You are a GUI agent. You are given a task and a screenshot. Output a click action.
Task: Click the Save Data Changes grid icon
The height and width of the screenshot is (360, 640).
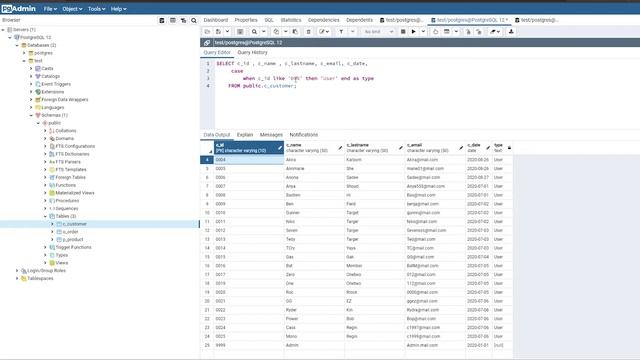tap(240, 32)
